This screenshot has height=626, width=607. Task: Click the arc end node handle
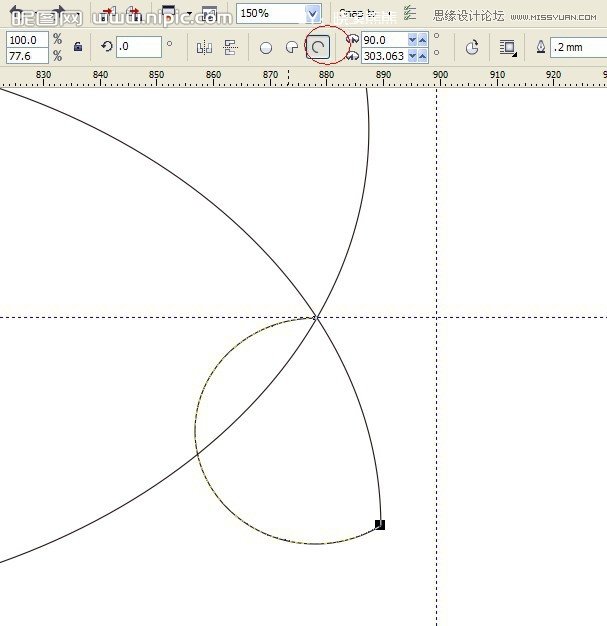point(380,524)
